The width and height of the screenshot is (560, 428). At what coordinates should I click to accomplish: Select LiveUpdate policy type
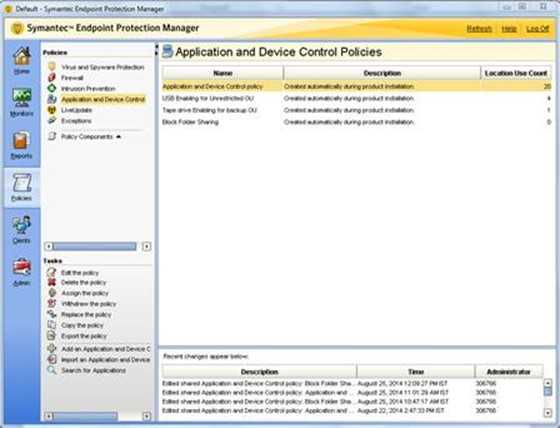[x=76, y=110]
